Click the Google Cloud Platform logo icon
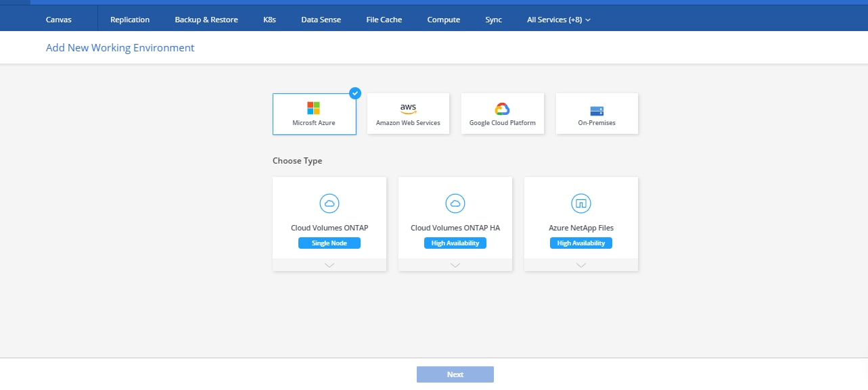 502,109
